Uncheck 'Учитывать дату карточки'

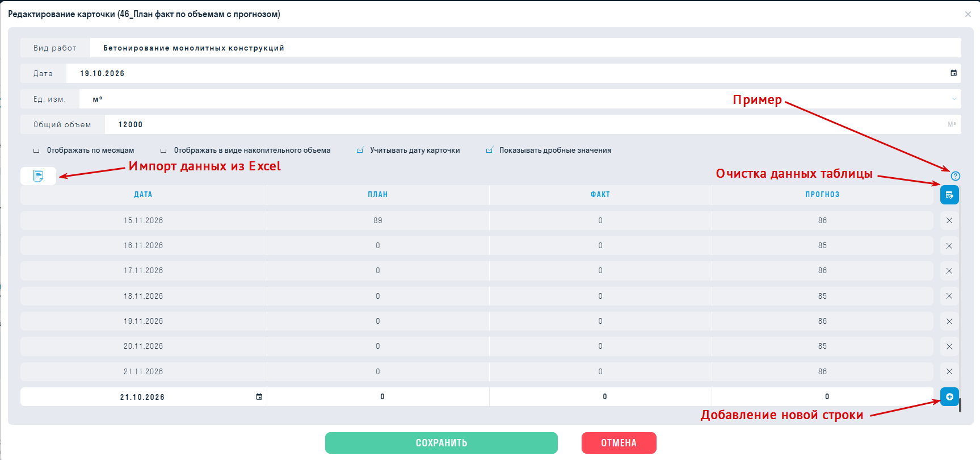click(x=360, y=150)
